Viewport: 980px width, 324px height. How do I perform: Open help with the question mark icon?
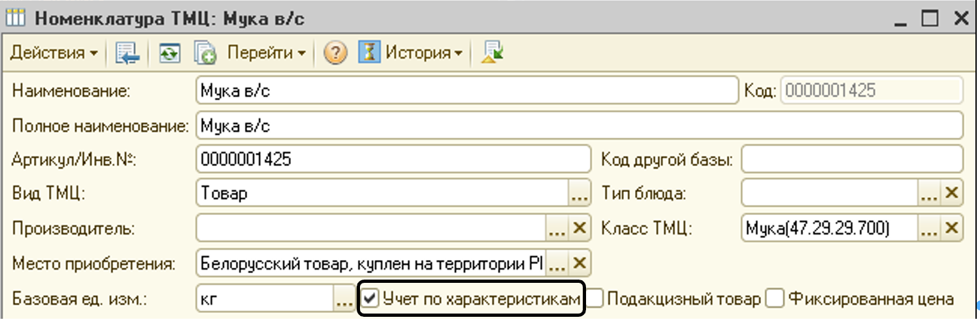coord(335,54)
